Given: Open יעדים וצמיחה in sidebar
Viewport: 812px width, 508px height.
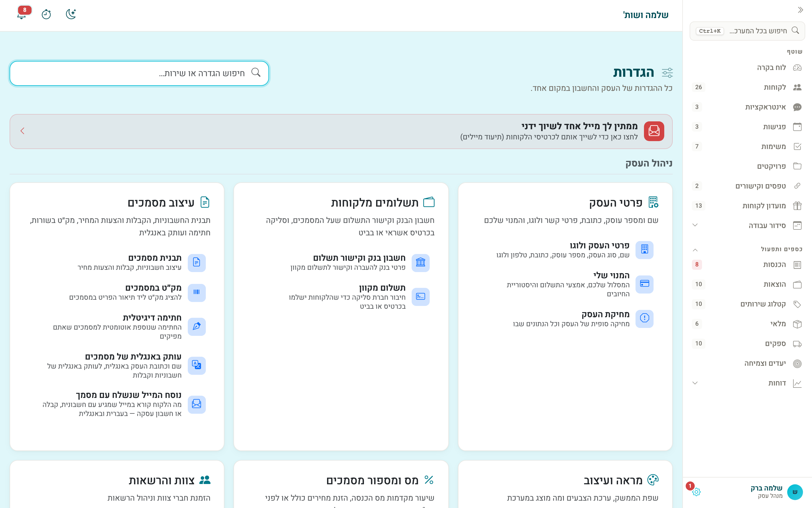Looking at the screenshot, I should (x=747, y=363).
